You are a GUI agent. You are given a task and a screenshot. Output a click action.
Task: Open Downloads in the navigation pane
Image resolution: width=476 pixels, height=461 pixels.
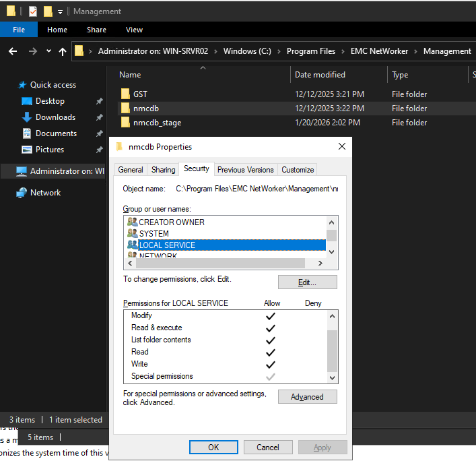(x=56, y=117)
